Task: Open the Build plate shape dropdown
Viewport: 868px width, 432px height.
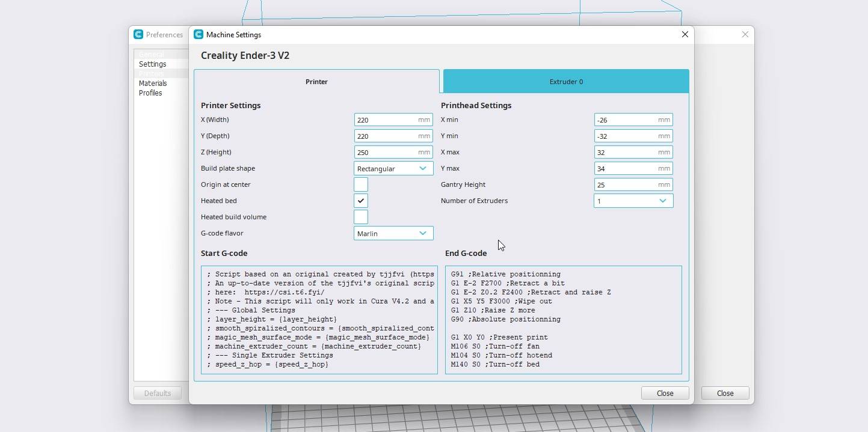Action: pyautogui.click(x=393, y=168)
